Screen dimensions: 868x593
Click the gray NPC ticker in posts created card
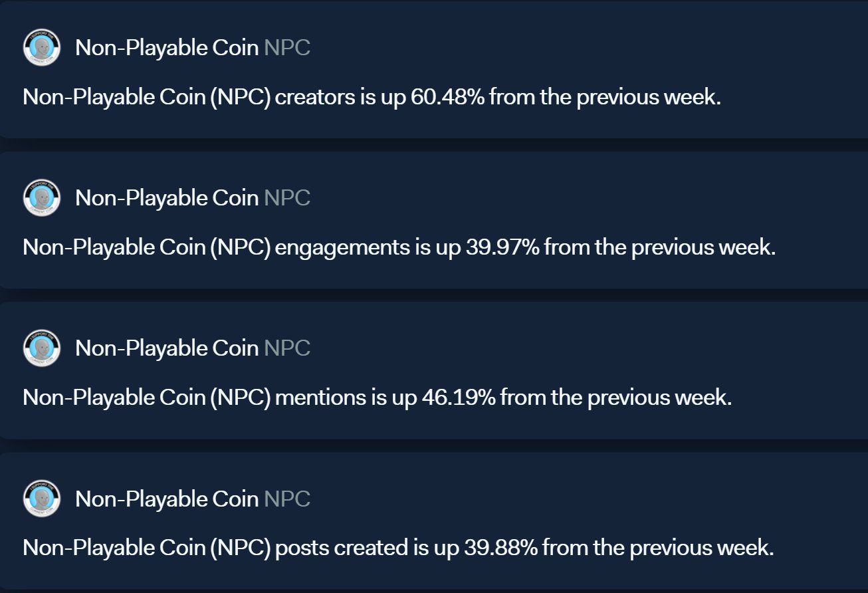click(x=287, y=499)
